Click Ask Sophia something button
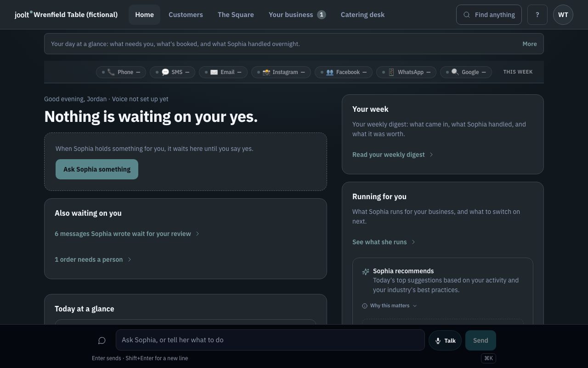The width and height of the screenshot is (588, 368). click(97, 169)
